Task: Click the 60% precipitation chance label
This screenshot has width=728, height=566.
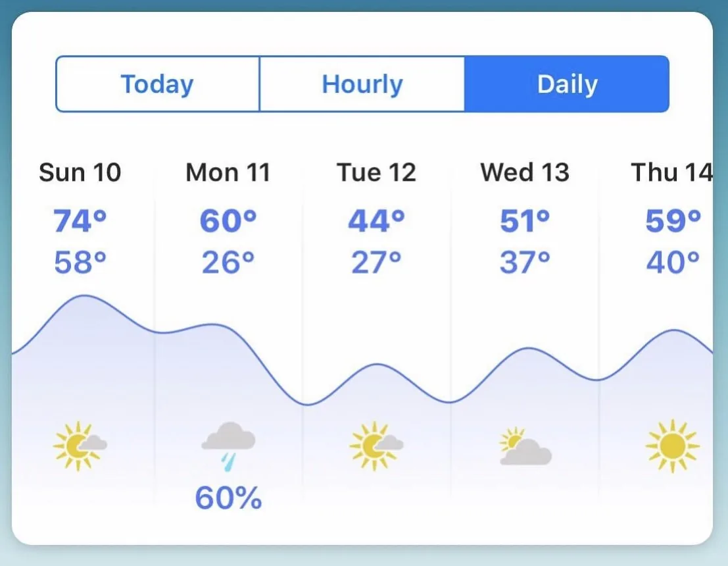Action: point(228,498)
